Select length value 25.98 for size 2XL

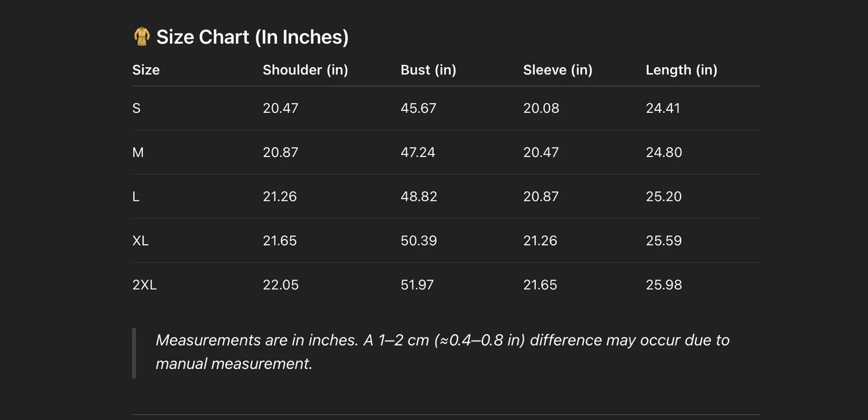point(664,285)
